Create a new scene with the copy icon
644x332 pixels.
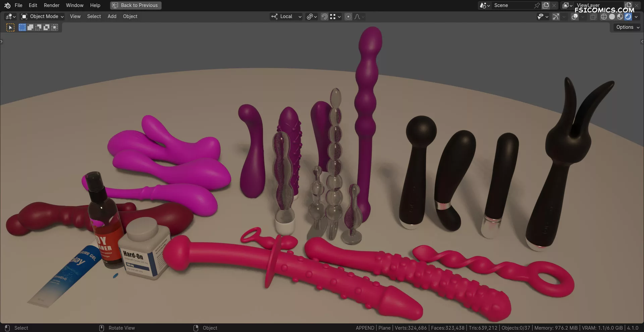point(546,5)
